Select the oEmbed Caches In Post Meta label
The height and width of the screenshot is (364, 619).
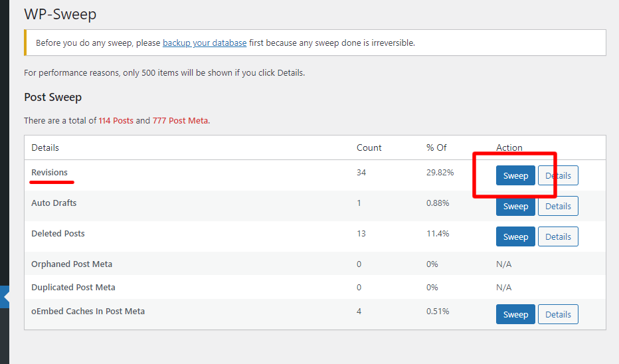point(88,311)
